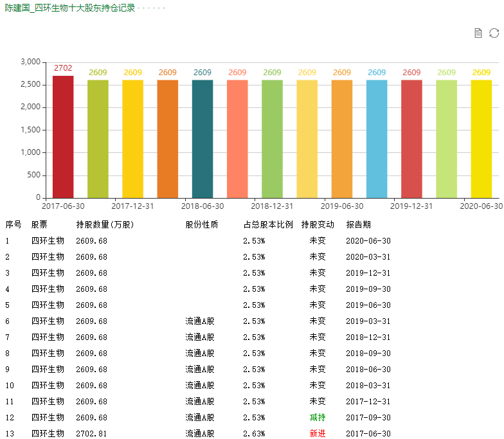Screen dimensions: 504x439
Task: Click the 股份性质 column header
Action: coord(202,224)
